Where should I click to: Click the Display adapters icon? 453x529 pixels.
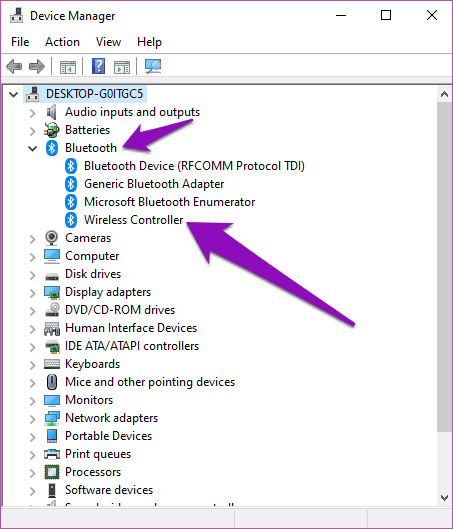[52, 292]
